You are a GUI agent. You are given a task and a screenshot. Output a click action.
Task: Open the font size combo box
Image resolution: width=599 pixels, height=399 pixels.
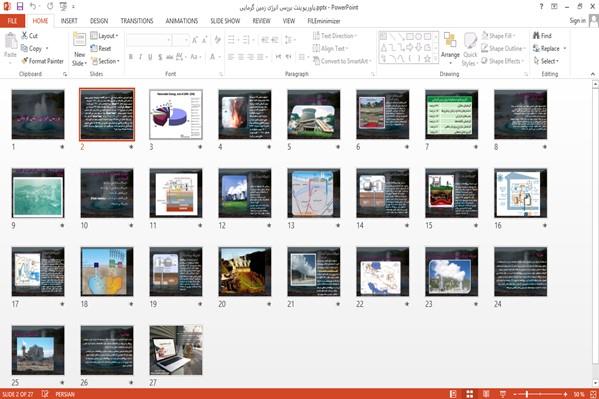pos(180,39)
